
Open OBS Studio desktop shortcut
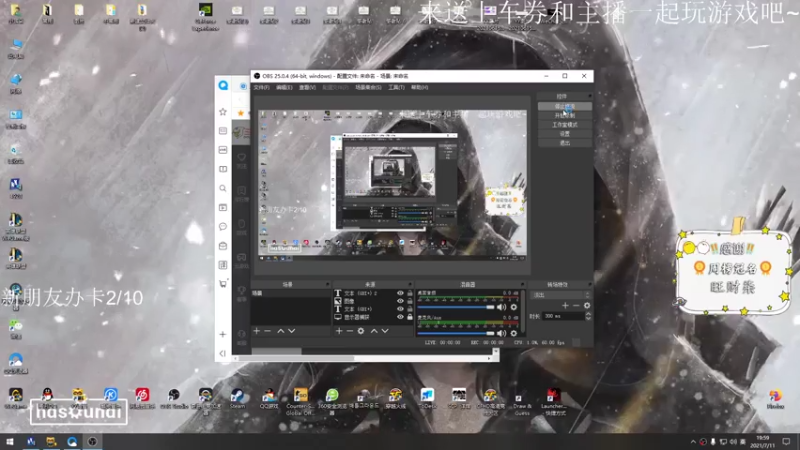point(174,398)
